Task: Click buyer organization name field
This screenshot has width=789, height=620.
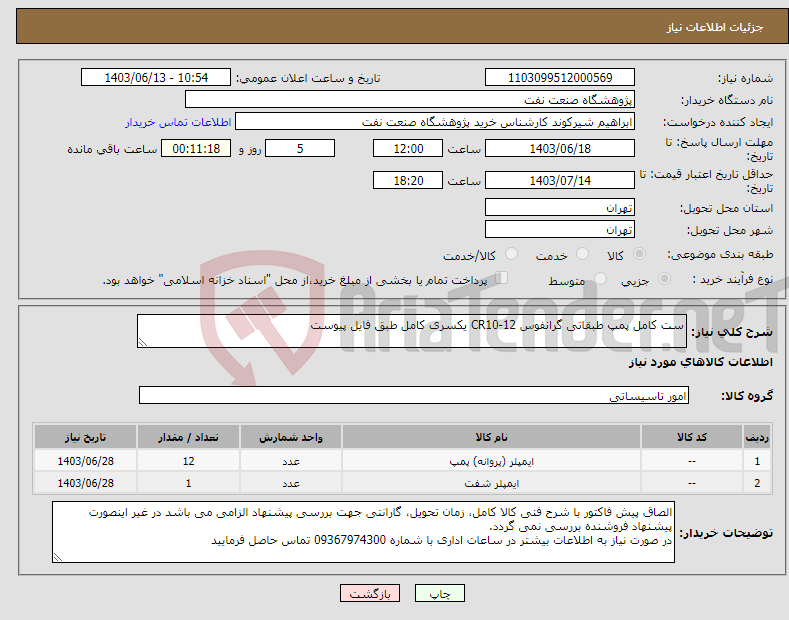Action: tap(410, 99)
